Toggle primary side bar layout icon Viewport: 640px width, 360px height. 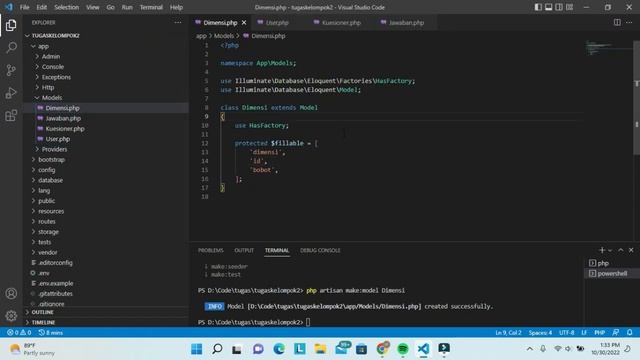click(538, 7)
